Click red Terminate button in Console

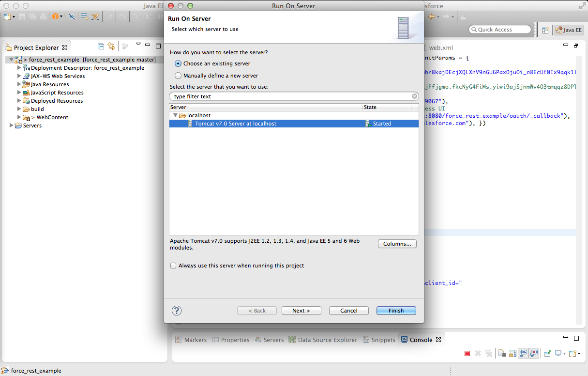tap(467, 354)
